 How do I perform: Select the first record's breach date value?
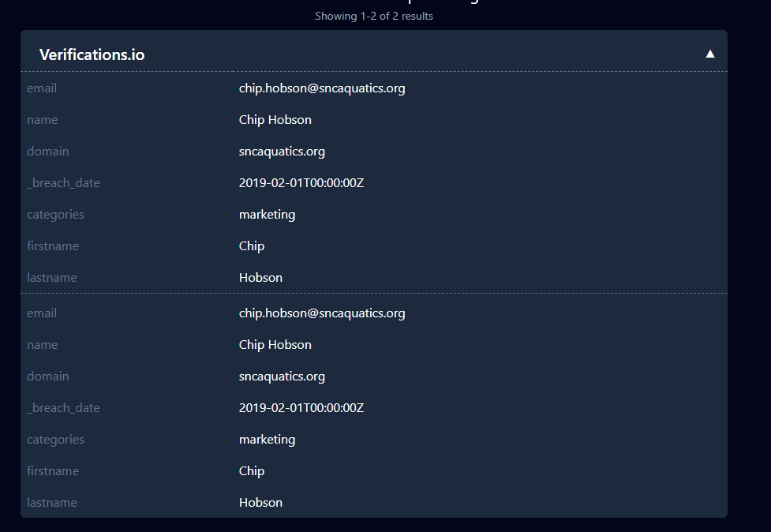tap(301, 183)
